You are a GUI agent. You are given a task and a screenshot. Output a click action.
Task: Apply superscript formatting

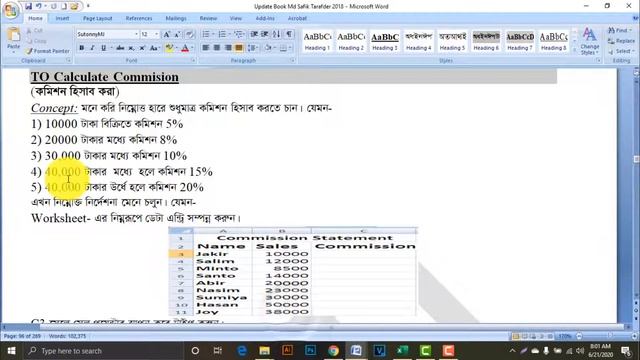[x=142, y=48]
